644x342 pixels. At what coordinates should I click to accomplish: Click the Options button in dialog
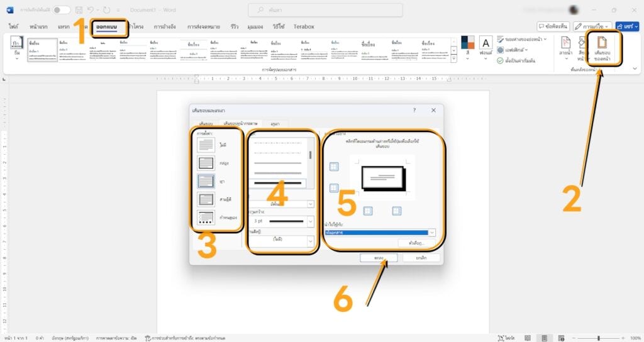click(x=416, y=243)
